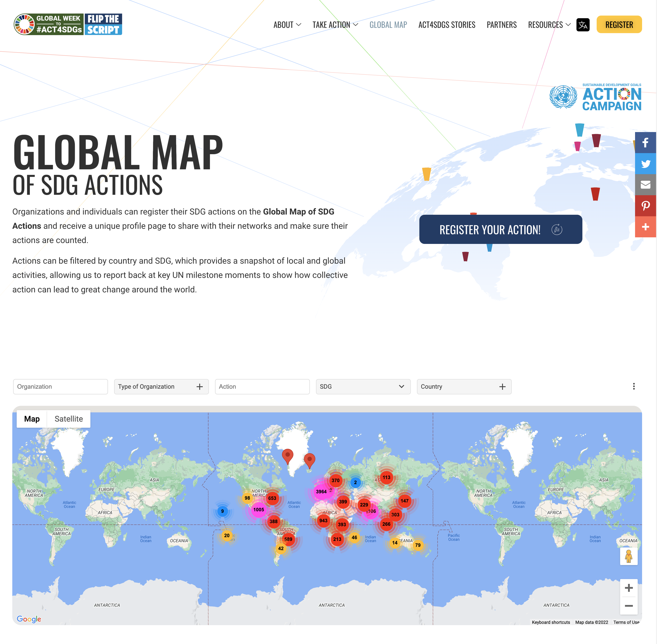This screenshot has height=644, width=657.
Task: Zoom in using the map plus control
Action: click(x=629, y=588)
